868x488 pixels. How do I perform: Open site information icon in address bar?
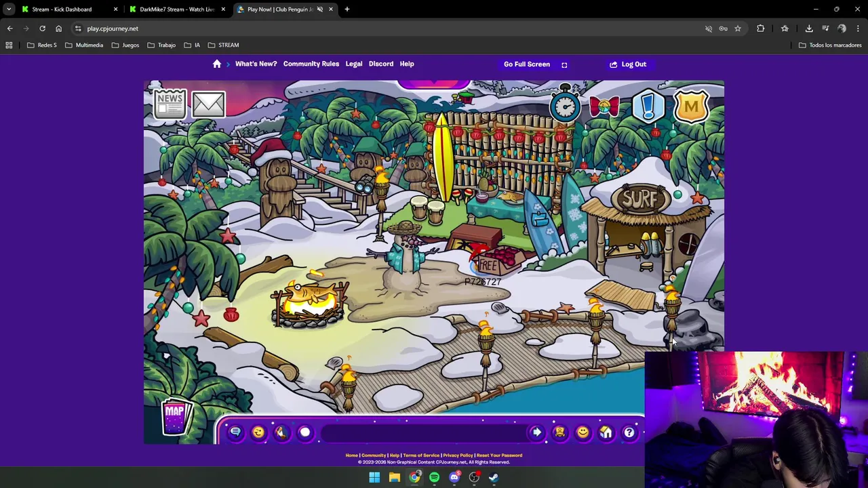(78, 28)
